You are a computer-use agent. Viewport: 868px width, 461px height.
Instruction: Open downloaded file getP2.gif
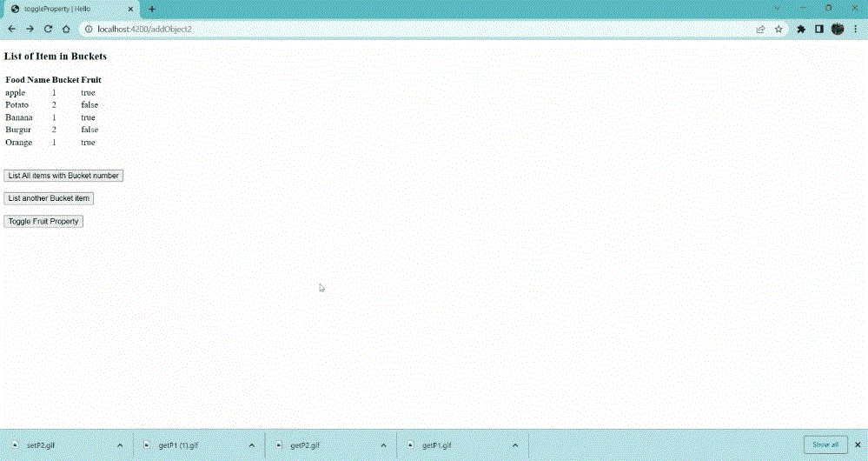304,445
